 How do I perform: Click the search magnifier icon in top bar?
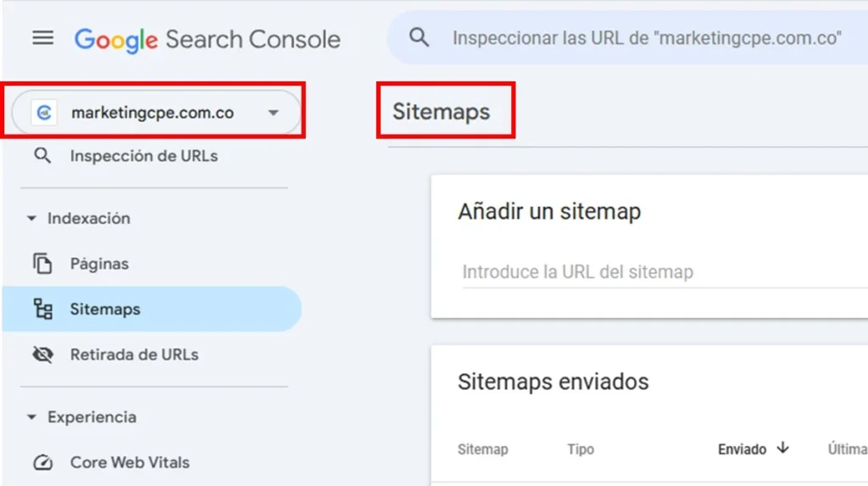click(419, 37)
